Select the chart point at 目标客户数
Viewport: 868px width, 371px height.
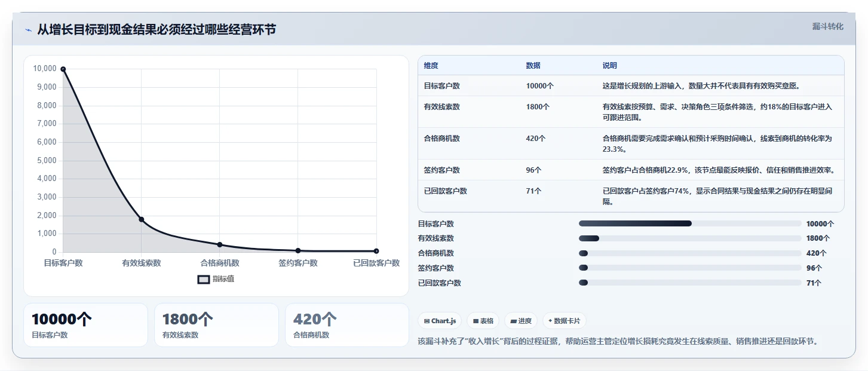click(x=63, y=69)
